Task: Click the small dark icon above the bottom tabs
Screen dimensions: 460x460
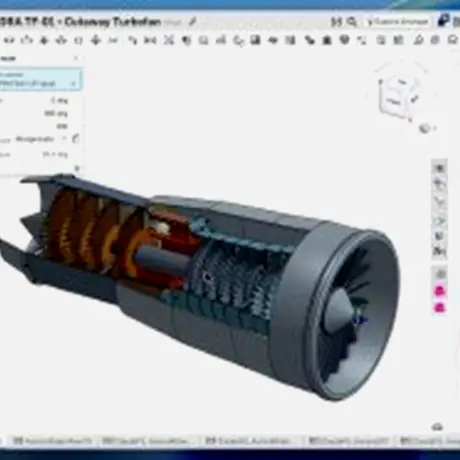Action: tap(437, 427)
